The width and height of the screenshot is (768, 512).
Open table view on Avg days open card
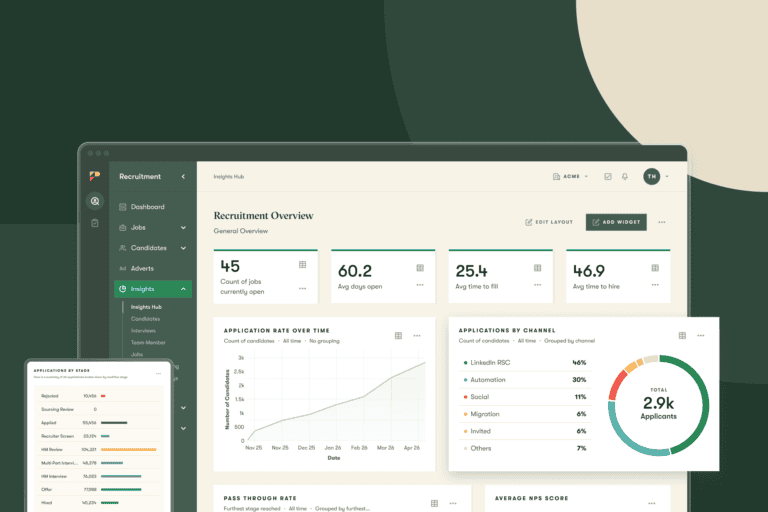click(420, 268)
